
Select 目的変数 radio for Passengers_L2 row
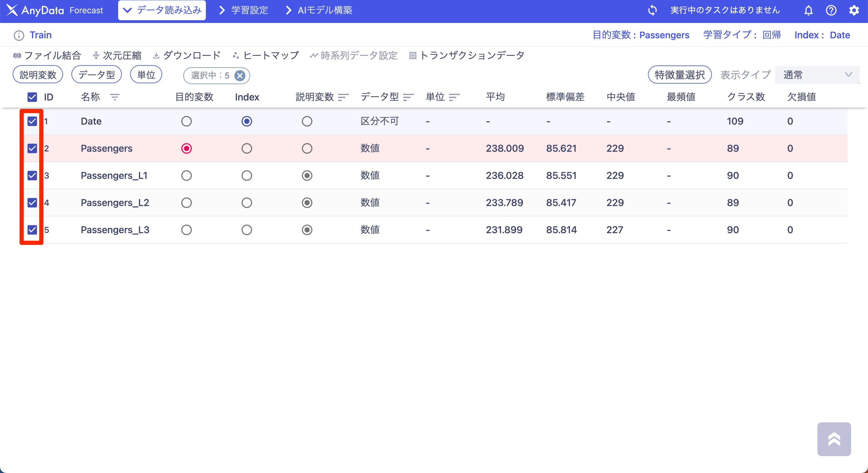pos(186,203)
